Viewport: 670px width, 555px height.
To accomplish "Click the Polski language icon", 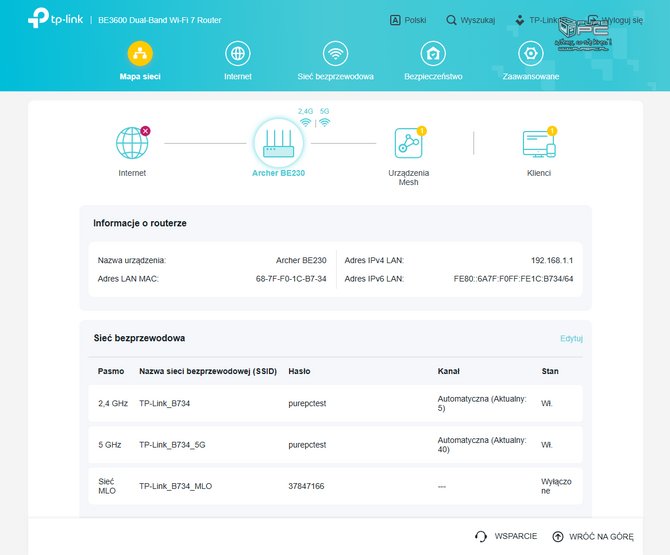I will [395, 20].
